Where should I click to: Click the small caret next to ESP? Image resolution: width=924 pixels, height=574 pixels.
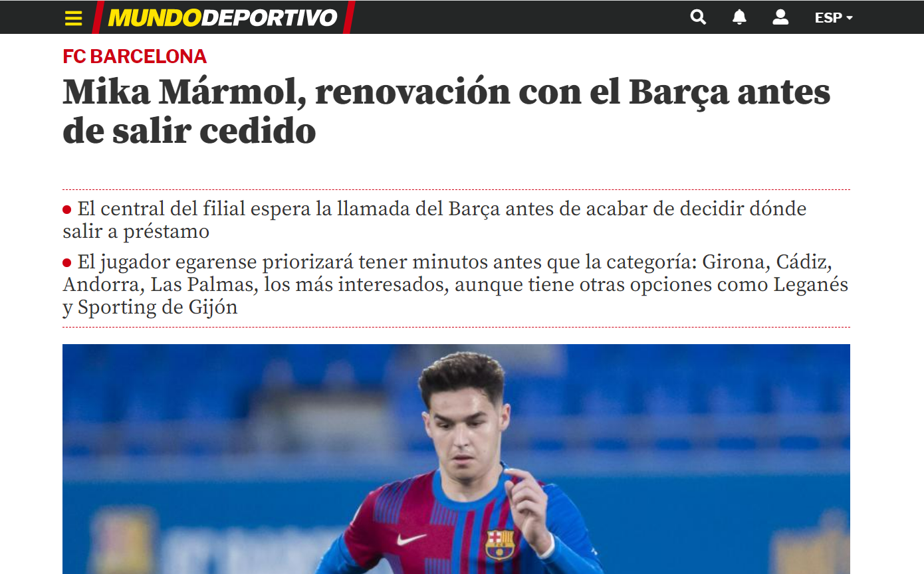(850, 18)
